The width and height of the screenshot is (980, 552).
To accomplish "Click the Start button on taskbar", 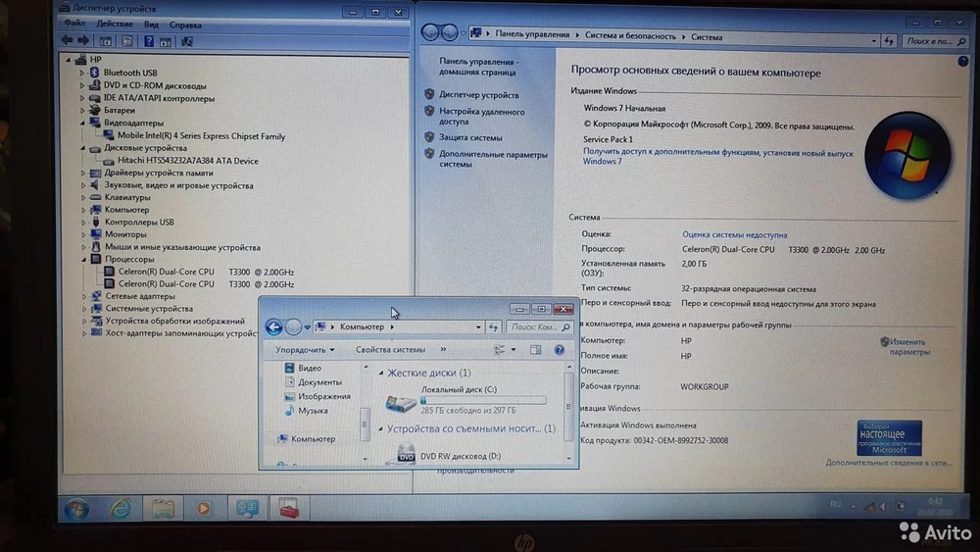I will point(76,509).
